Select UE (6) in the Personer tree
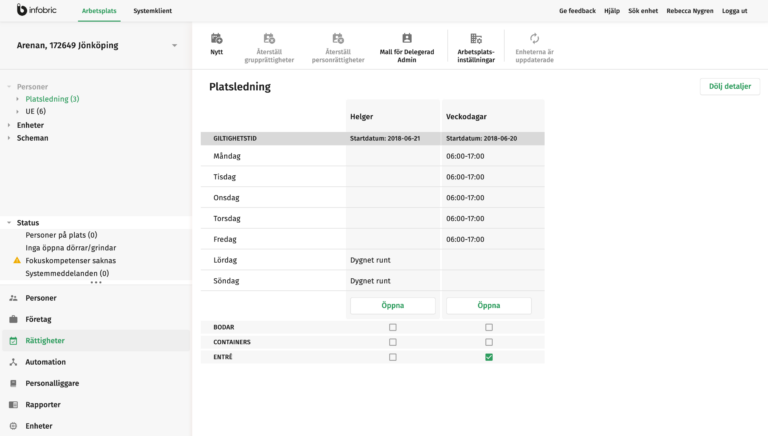Image resolution: width=768 pixels, height=436 pixels. point(35,111)
